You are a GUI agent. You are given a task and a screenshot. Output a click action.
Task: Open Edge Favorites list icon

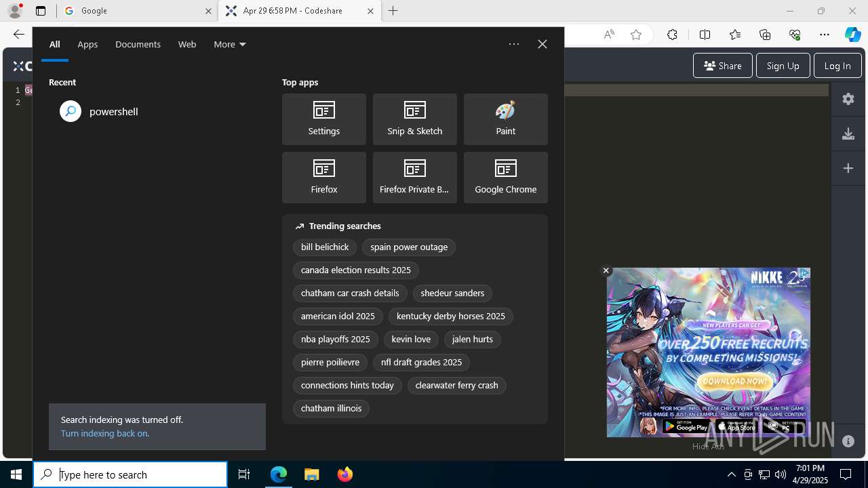click(x=735, y=35)
